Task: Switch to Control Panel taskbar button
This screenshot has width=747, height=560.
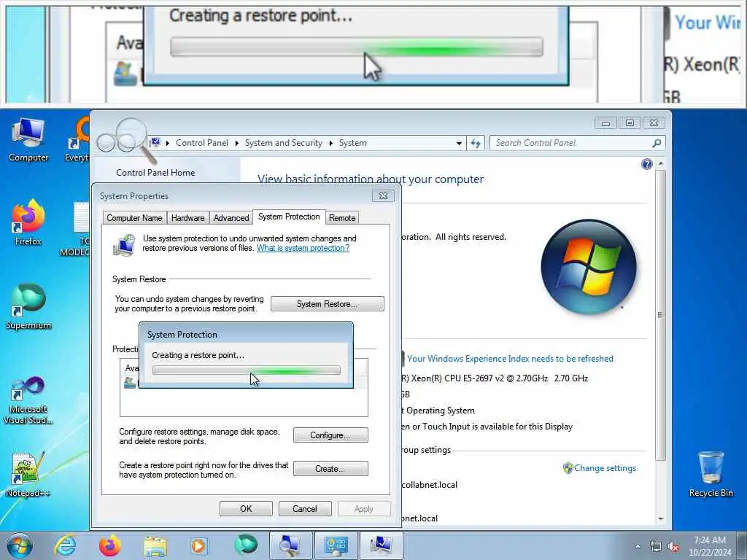Action: pyautogui.click(x=336, y=545)
